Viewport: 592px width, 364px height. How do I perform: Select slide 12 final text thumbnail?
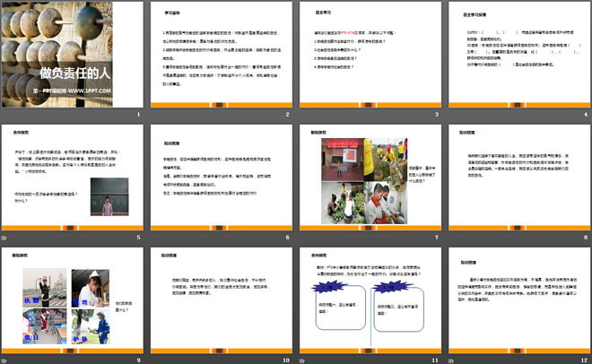coord(519,300)
